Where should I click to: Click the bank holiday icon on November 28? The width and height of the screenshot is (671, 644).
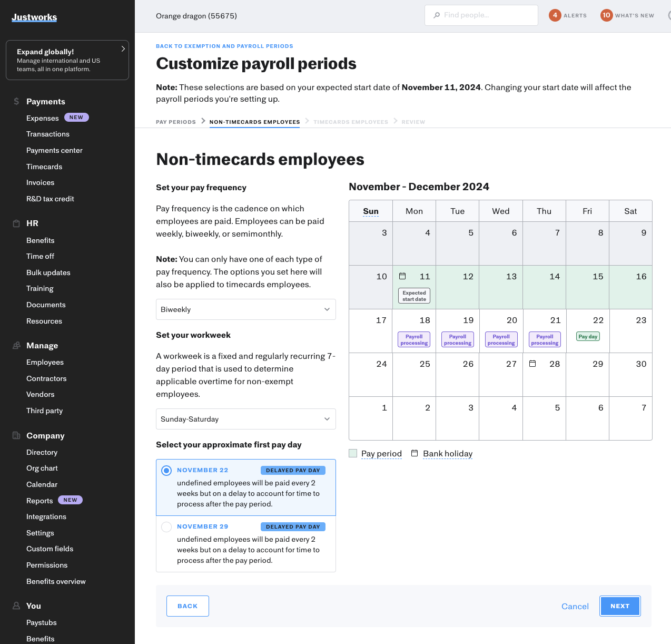532,363
